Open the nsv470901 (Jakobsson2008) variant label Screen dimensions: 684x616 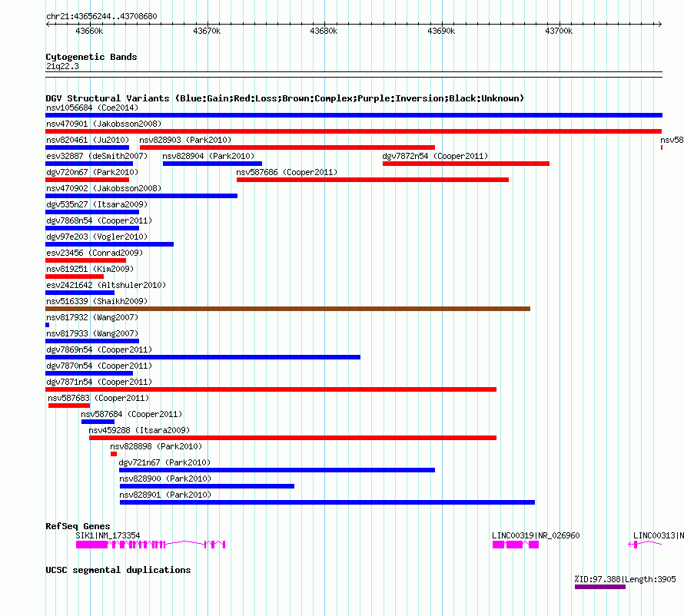(x=104, y=124)
